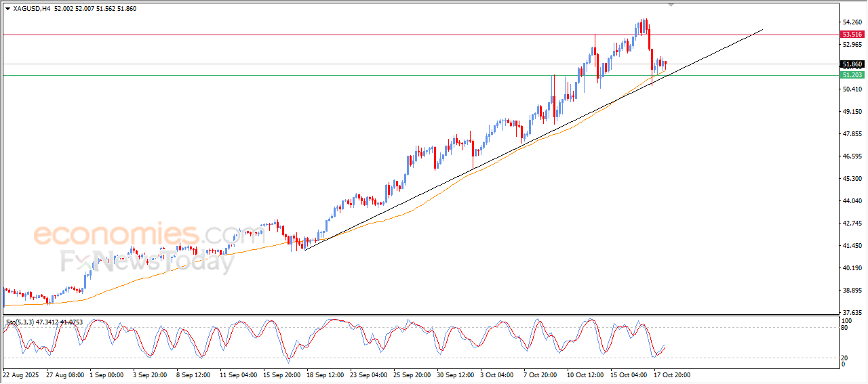Click the FxNewsToday watermark text

tap(147, 261)
